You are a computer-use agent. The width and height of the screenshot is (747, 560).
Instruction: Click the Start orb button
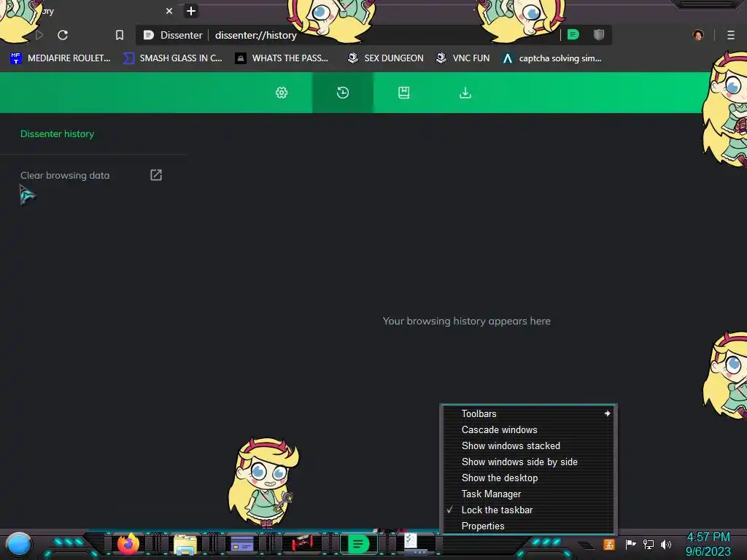point(19,544)
